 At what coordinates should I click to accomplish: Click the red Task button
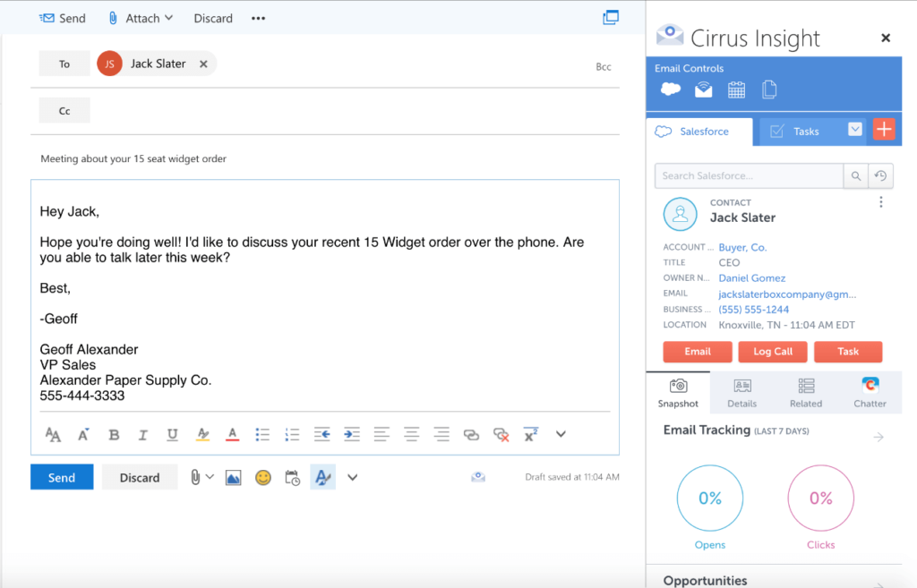[x=848, y=352]
